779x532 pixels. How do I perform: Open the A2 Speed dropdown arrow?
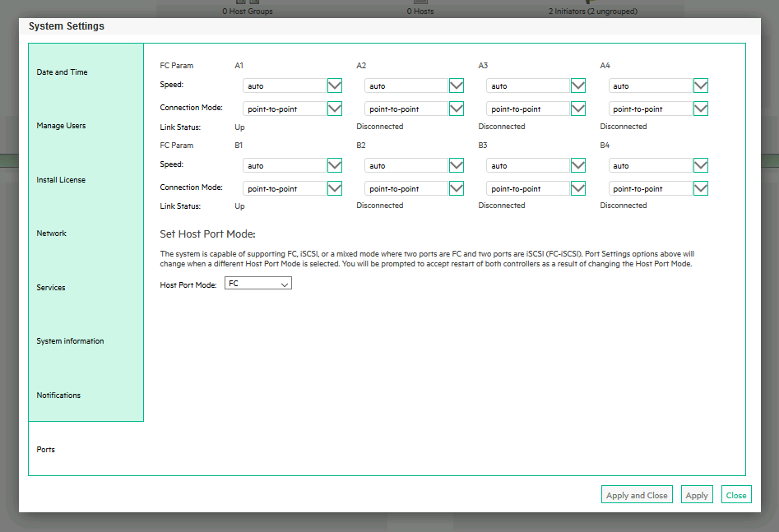coord(457,86)
